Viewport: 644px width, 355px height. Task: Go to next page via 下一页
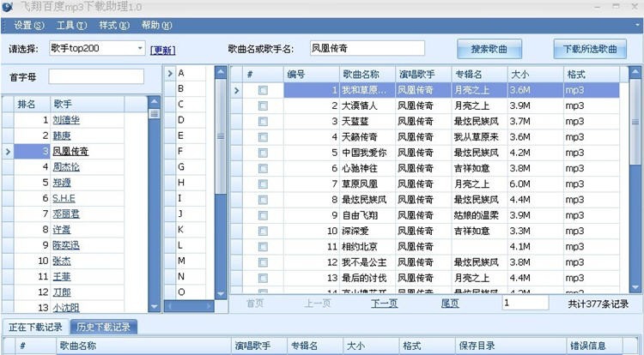[x=384, y=304]
